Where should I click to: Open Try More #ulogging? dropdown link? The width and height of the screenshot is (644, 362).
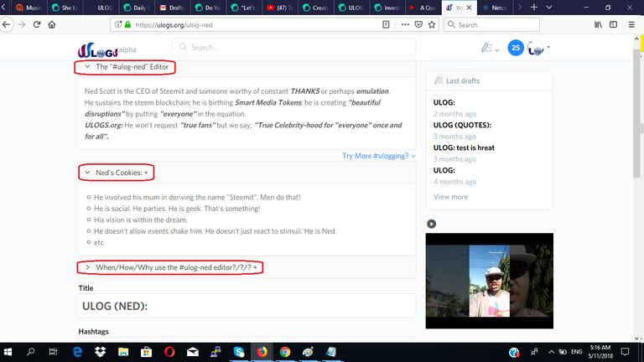pyautogui.click(x=379, y=156)
